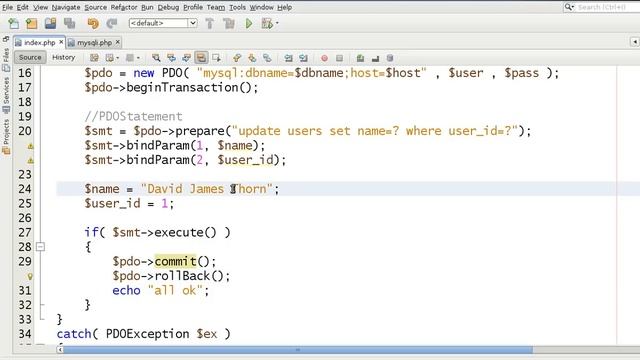Collapse the code fold at line 28

tap(40, 247)
